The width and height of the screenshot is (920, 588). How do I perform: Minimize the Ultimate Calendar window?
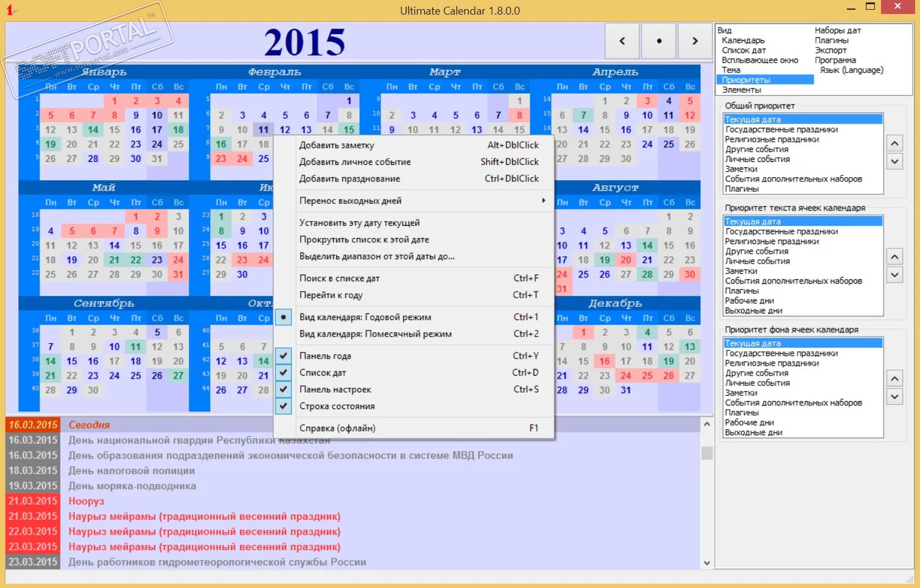tap(852, 8)
